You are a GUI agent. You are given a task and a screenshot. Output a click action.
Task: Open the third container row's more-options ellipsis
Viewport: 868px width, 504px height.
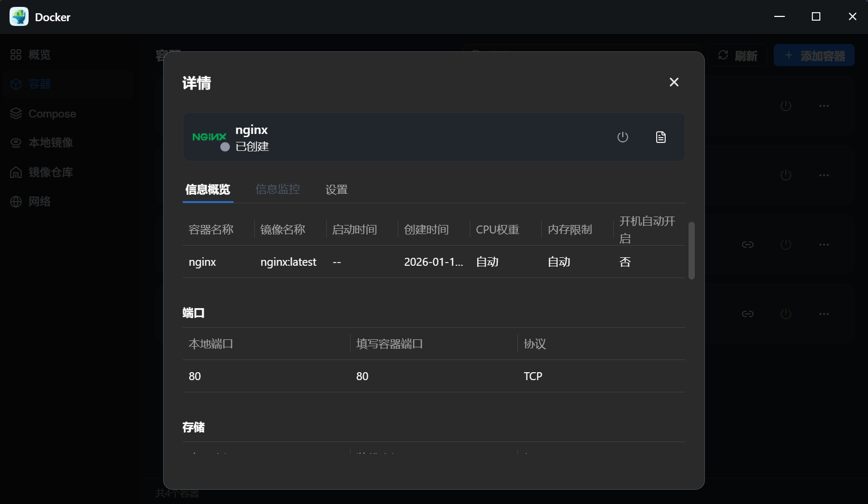824,245
